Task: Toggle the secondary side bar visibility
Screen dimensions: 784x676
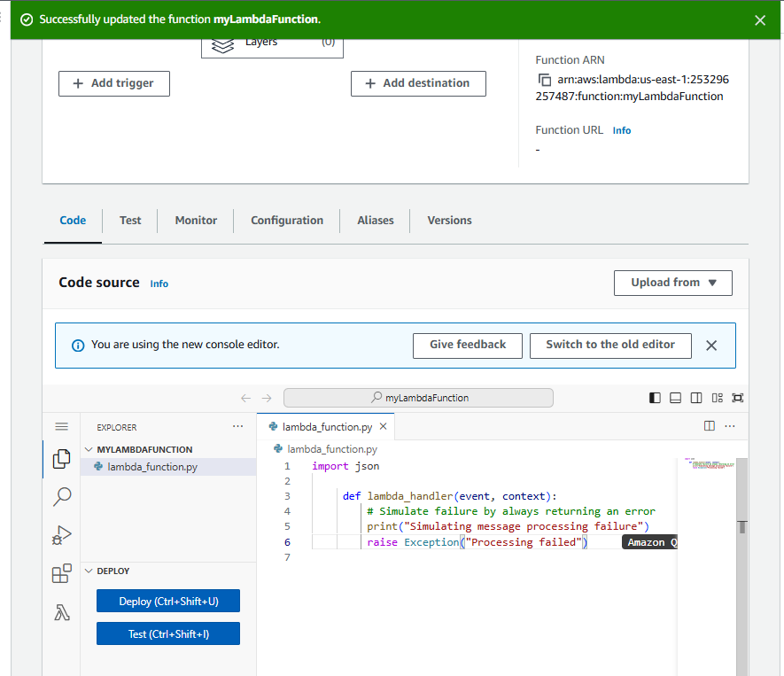Action: (695, 397)
